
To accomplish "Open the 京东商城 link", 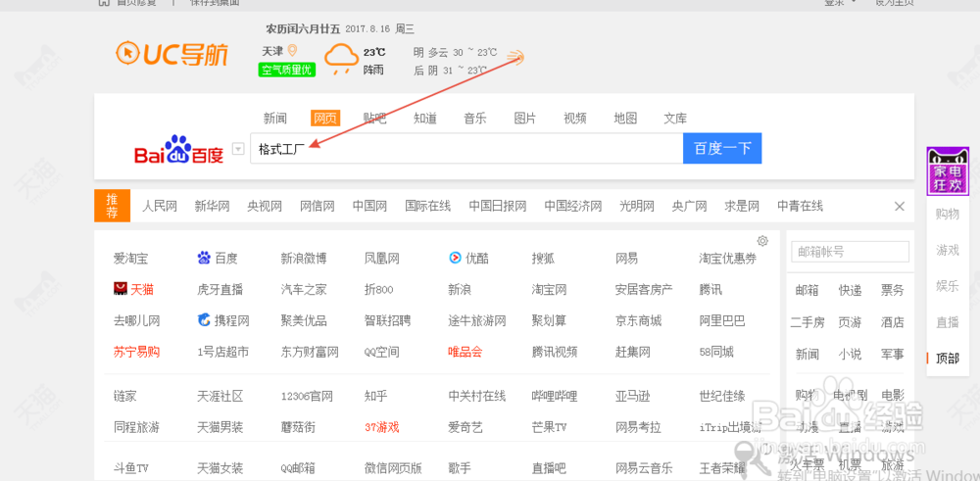I will click(x=638, y=321).
